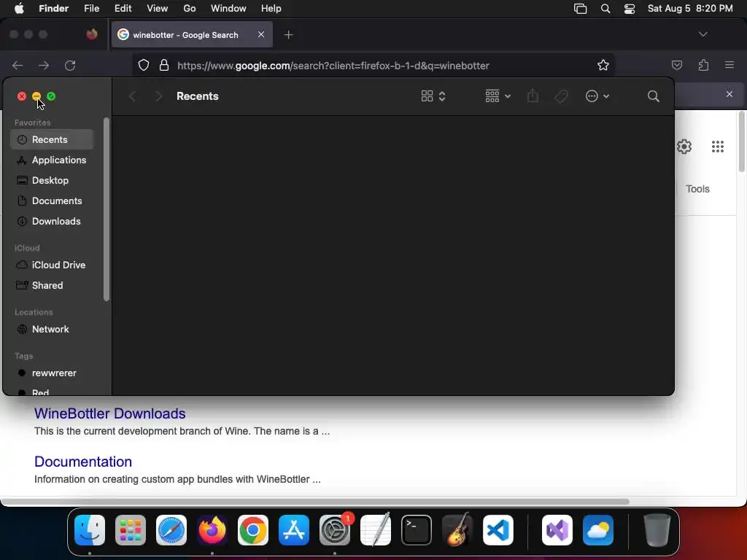Image resolution: width=747 pixels, height=560 pixels.
Task: Open iCloud Drive in sidebar
Action: [x=52, y=265]
